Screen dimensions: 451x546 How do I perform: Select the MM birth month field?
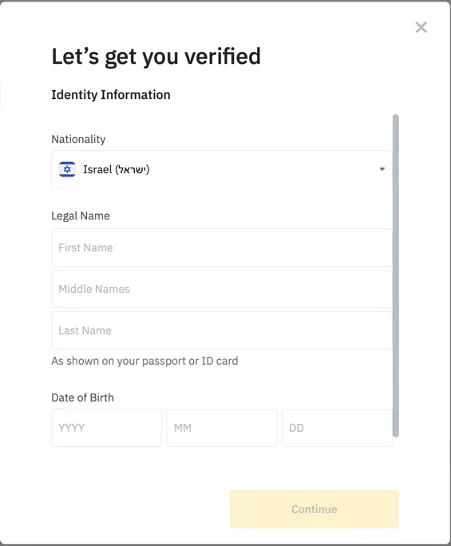(222, 428)
